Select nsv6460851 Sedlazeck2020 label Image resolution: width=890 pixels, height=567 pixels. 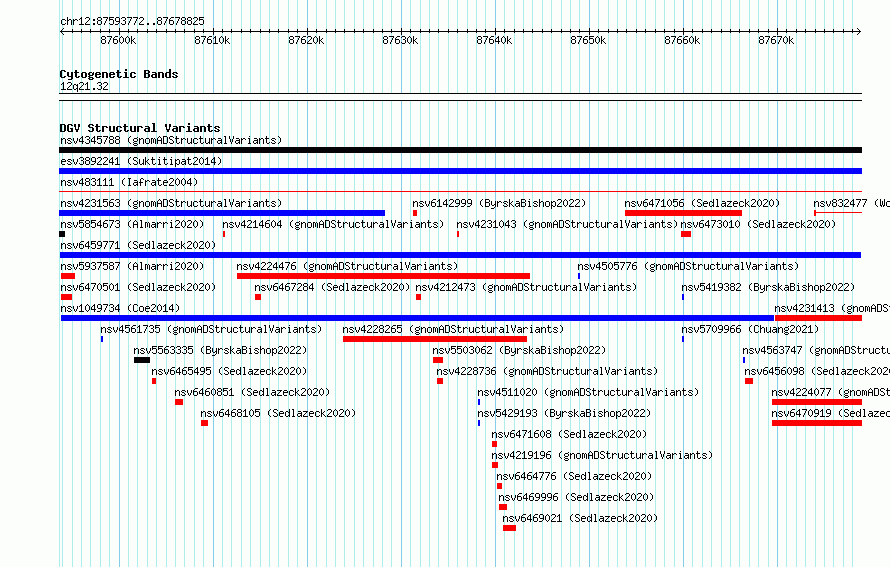[x=252, y=392]
